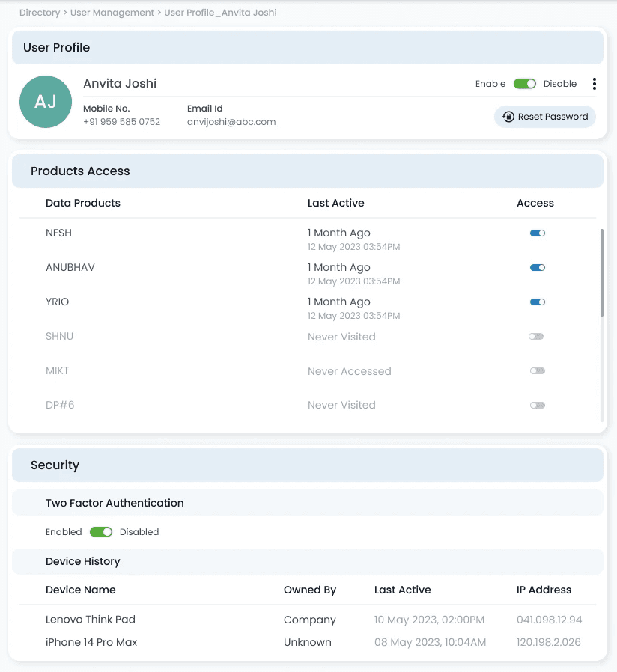Select the iPhone 14 Pro Max row

coord(308,642)
